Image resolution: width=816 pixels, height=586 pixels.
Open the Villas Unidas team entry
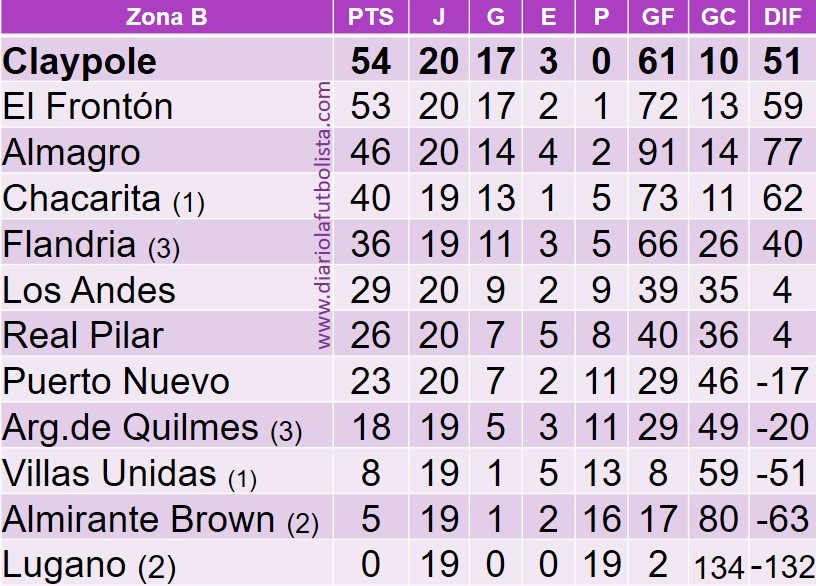109,473
